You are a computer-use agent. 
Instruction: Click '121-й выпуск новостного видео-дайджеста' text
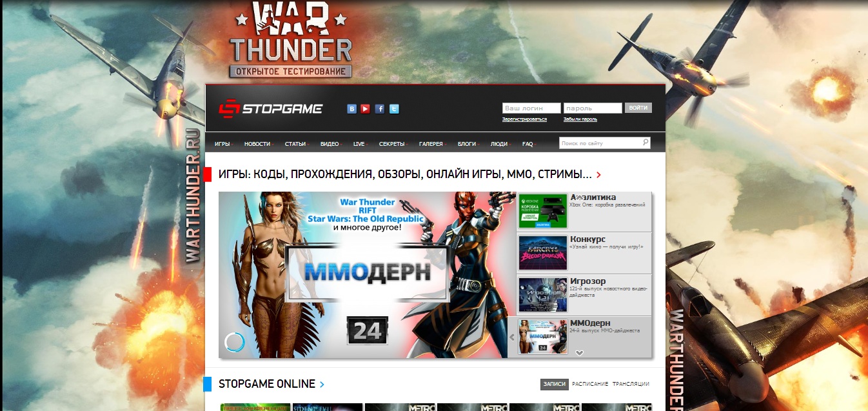tap(609, 292)
